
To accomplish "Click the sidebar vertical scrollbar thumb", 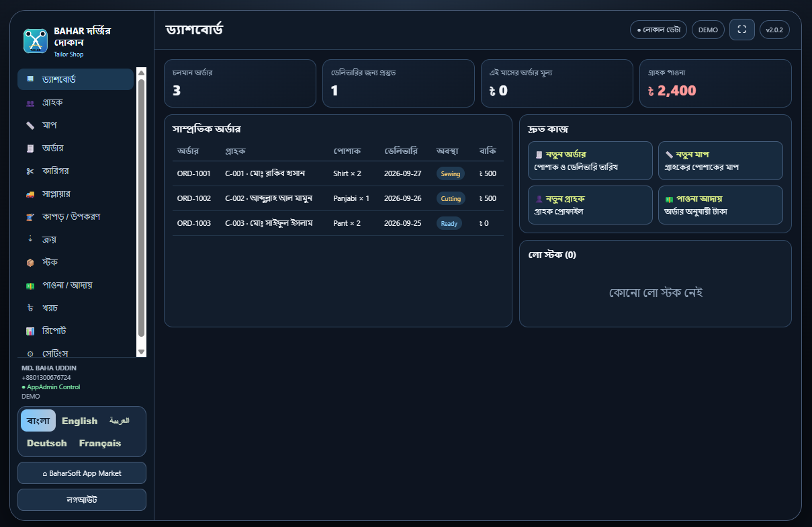I will point(141,207).
